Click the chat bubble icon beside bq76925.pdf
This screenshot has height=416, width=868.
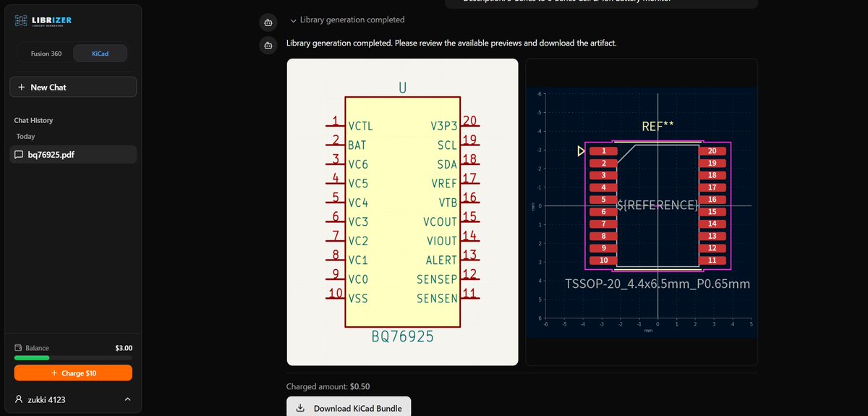click(19, 155)
